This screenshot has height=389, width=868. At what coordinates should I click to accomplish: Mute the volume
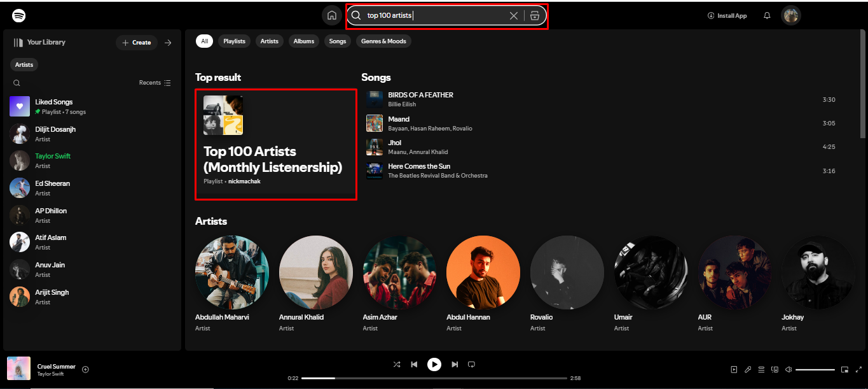pos(789,369)
